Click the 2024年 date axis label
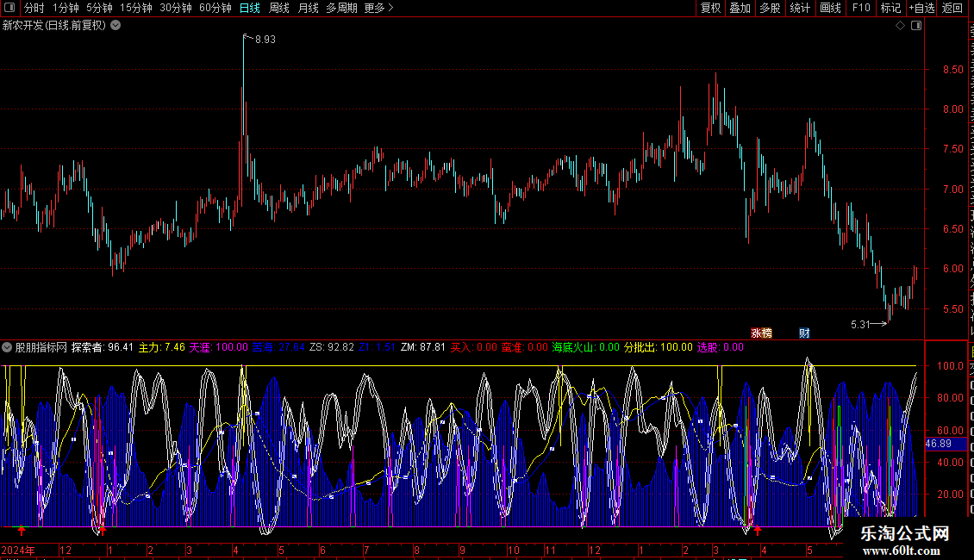974x560 pixels. pos(18,550)
